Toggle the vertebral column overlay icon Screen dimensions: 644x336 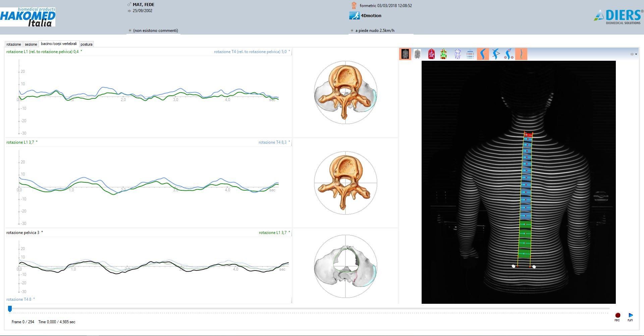[x=521, y=54]
